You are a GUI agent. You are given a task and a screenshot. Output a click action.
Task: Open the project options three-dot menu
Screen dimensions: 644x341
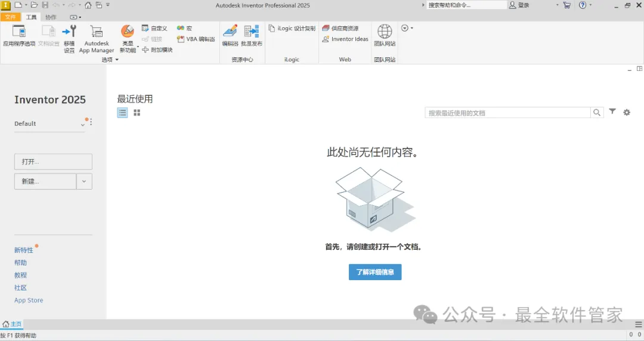click(91, 122)
